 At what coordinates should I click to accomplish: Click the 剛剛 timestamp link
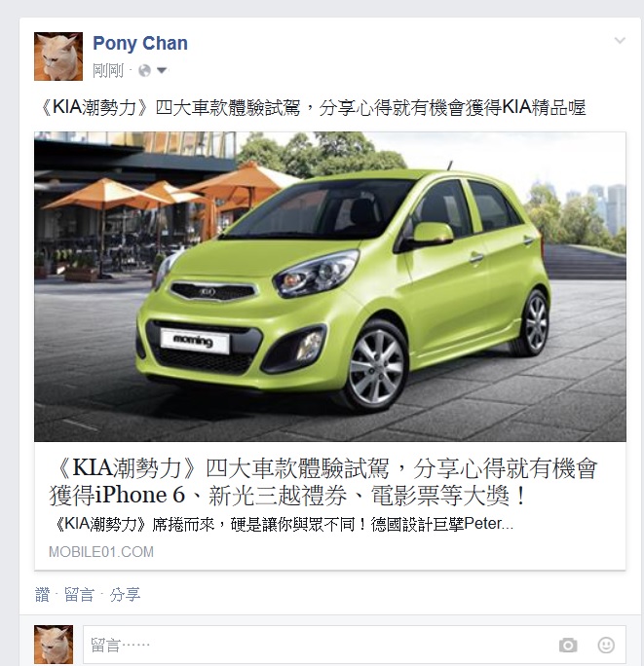coord(108,70)
